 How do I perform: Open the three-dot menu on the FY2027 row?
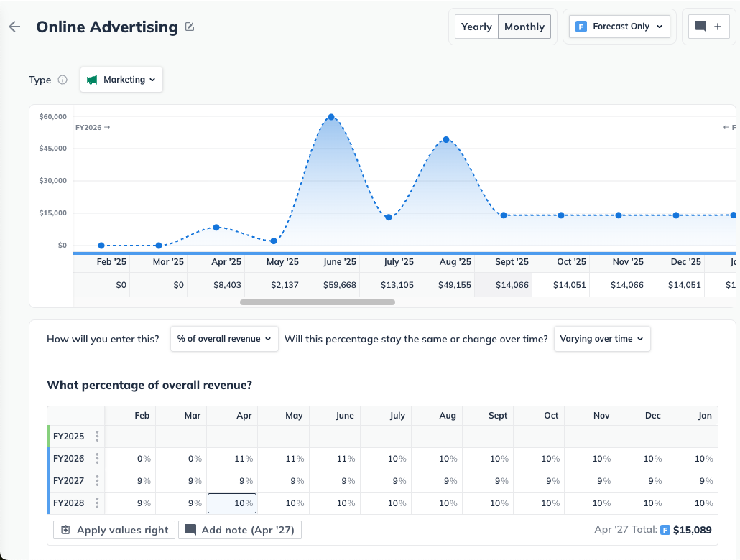coord(98,480)
